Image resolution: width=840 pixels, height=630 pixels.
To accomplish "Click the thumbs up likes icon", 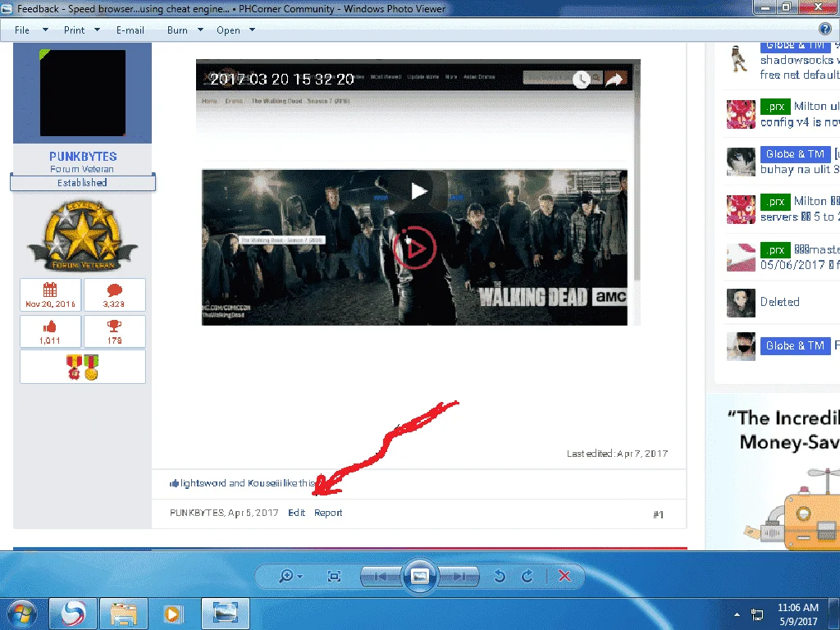I will click(x=50, y=326).
